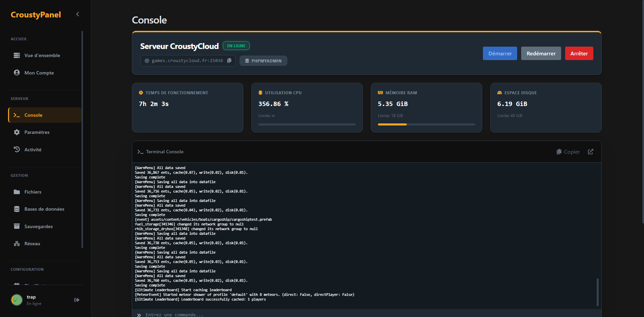Click the Fichiers folder icon
The image size is (644, 317).
coord(17,192)
